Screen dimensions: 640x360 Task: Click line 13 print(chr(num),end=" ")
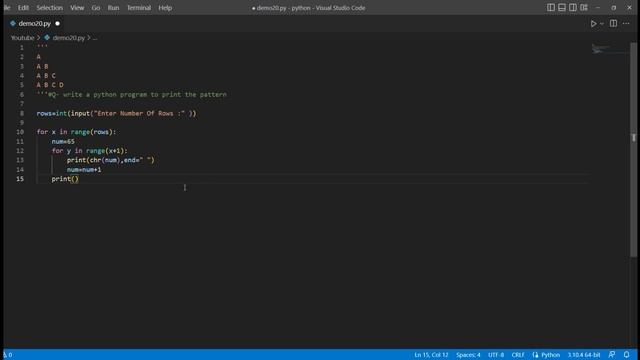pos(111,160)
